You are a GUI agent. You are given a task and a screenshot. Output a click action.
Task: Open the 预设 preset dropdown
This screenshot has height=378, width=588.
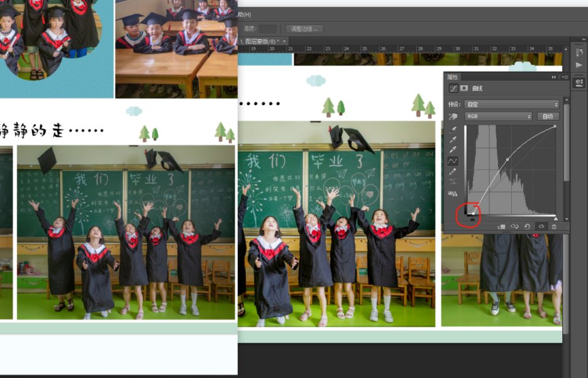(x=511, y=104)
